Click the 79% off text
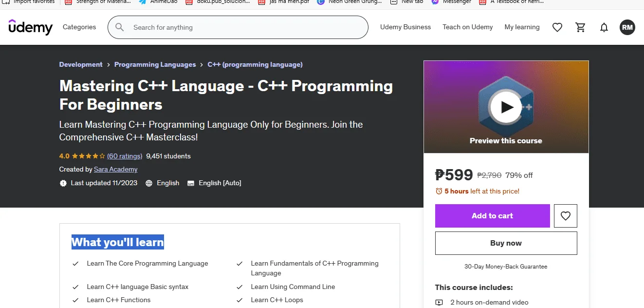Screen dimensions: 644x308 519,175
